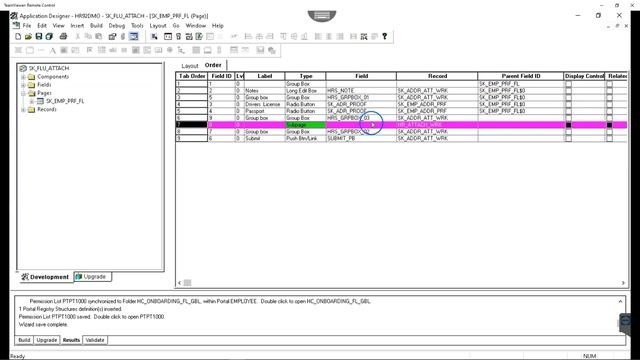Click 'Wizard save complete.' output line
640x360 pixels.
[x=43, y=324]
